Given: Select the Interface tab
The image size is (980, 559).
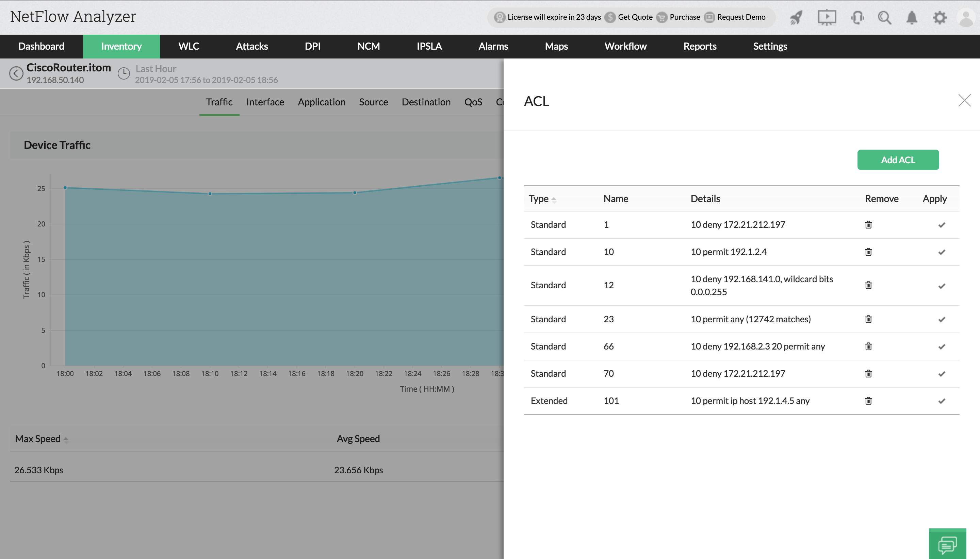Looking at the screenshot, I should (265, 102).
